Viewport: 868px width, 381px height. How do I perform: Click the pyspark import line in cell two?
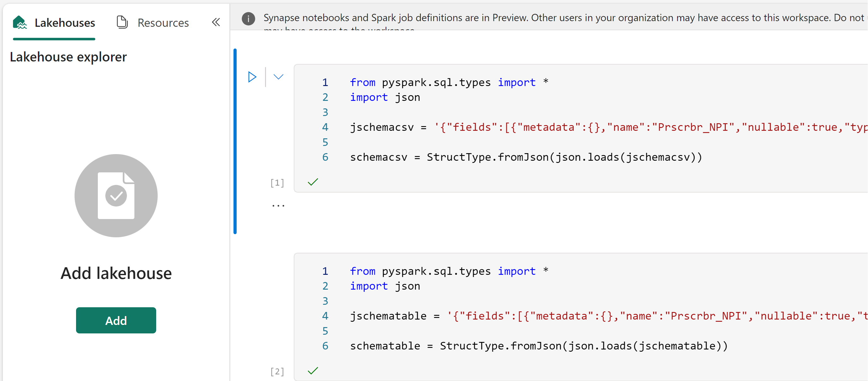tap(449, 271)
